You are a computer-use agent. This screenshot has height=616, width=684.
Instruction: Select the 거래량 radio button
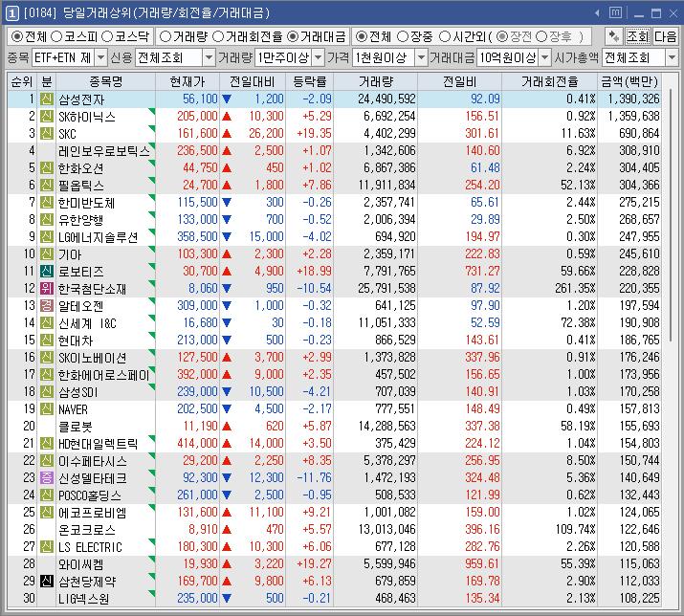point(165,36)
